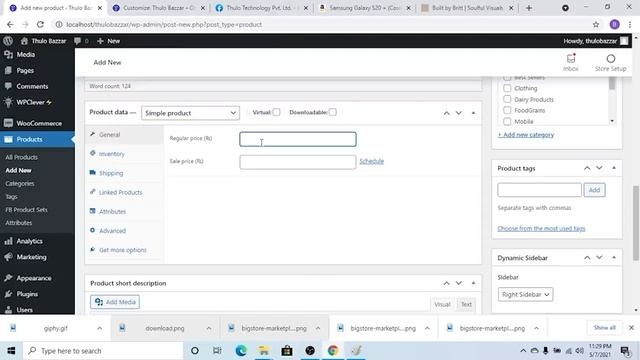Open the FB Product Sets submenu
Screen dimensions: 640x360
click(x=26, y=209)
